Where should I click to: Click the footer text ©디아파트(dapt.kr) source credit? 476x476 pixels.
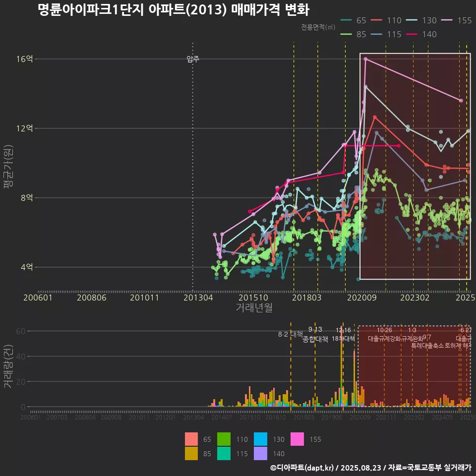[371, 468]
